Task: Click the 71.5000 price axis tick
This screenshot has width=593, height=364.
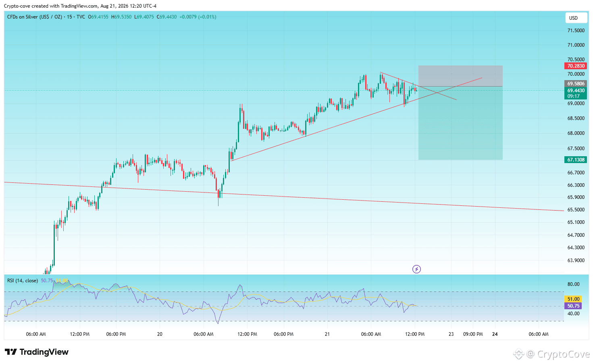Action: point(576,31)
